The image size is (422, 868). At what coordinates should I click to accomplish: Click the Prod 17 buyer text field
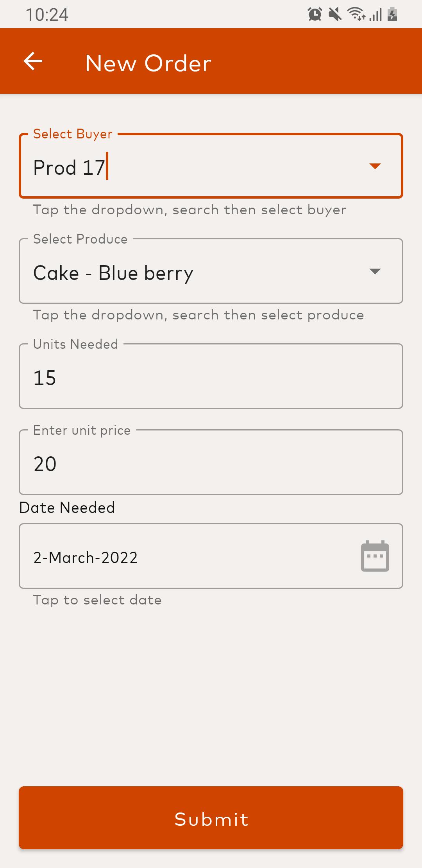(x=211, y=166)
